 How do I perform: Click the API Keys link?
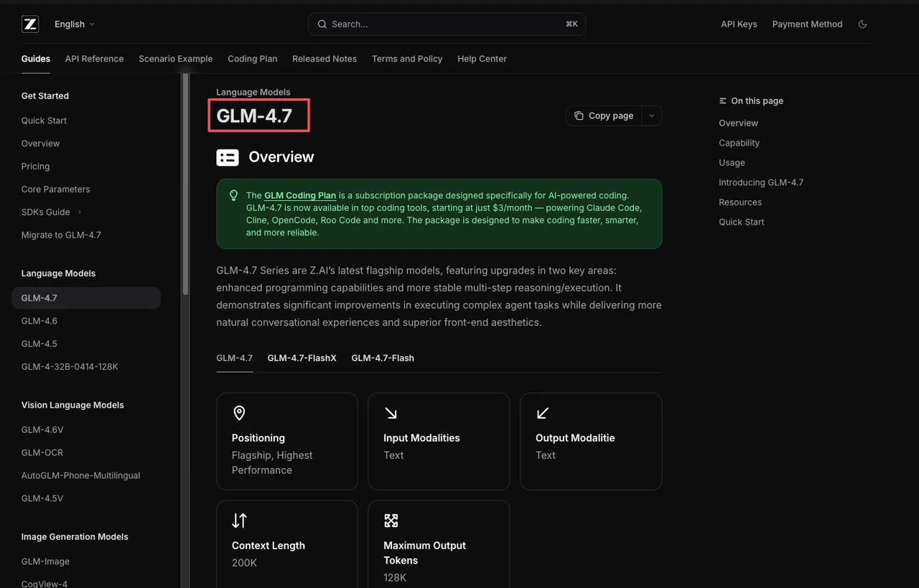click(739, 24)
